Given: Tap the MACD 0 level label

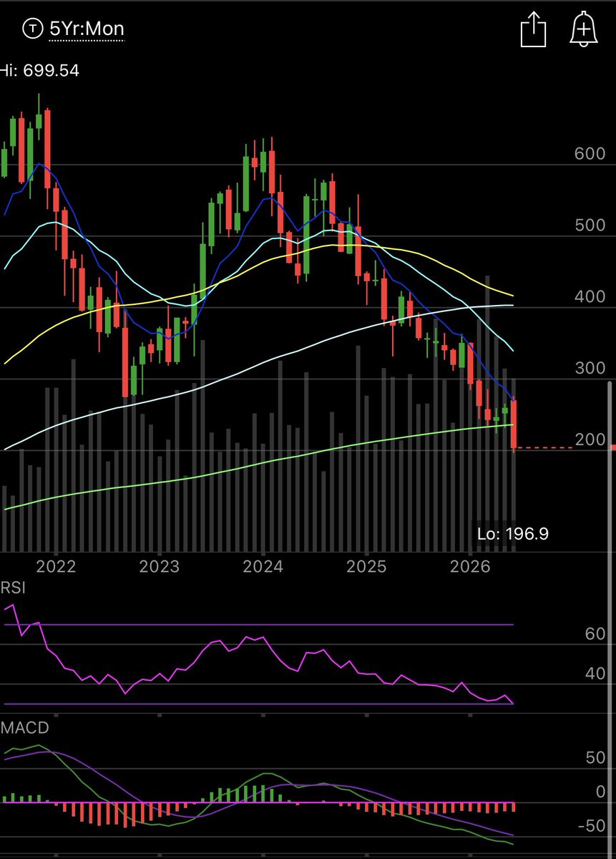Looking at the screenshot, I should click(x=601, y=792).
